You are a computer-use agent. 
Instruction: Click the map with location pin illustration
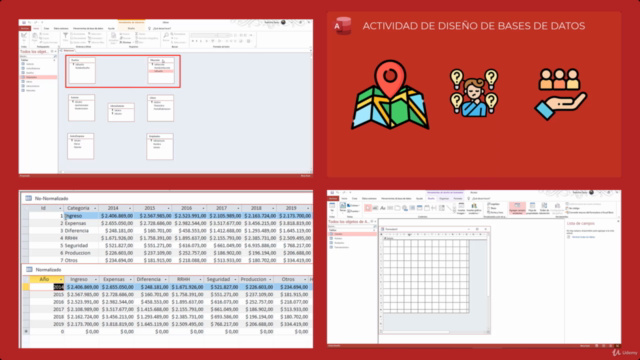390,96
